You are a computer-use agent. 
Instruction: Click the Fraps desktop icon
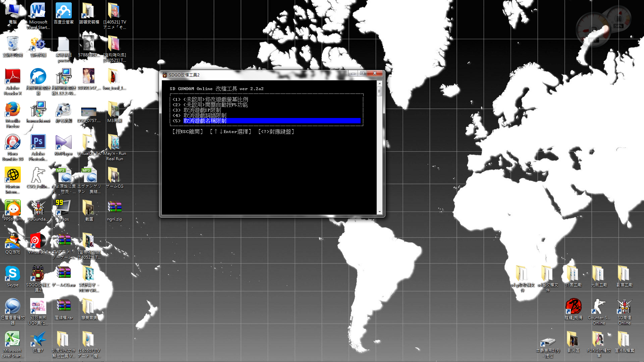click(63, 208)
